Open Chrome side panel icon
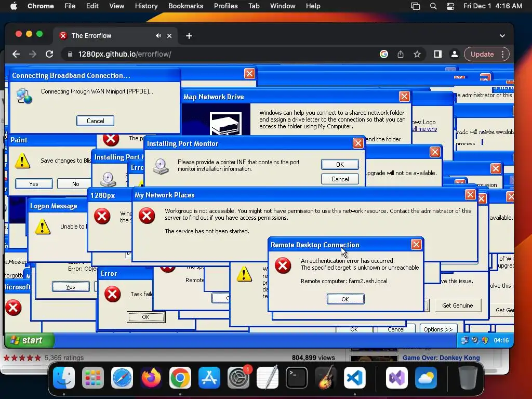 pos(437,54)
